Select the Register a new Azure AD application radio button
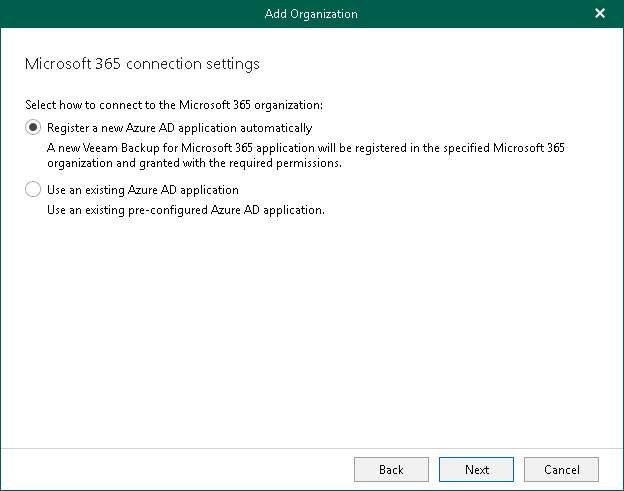This screenshot has width=624, height=491. point(34,128)
